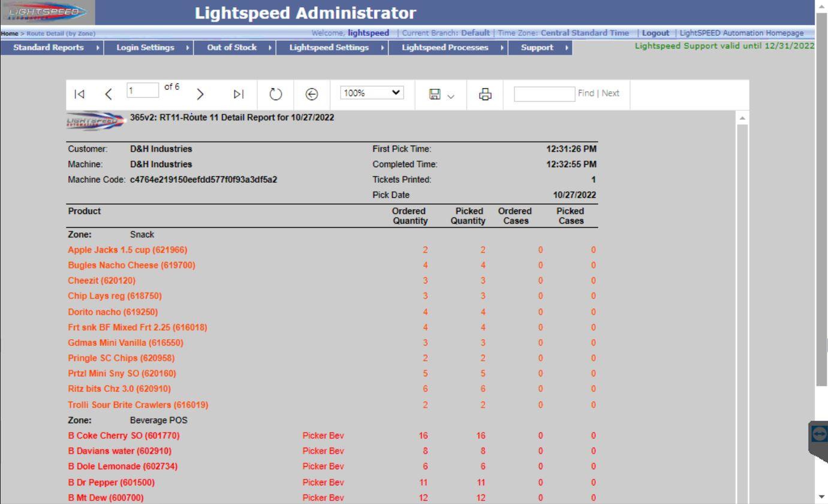Select Gdmas Mini Vanilla (616550)

coord(125,343)
